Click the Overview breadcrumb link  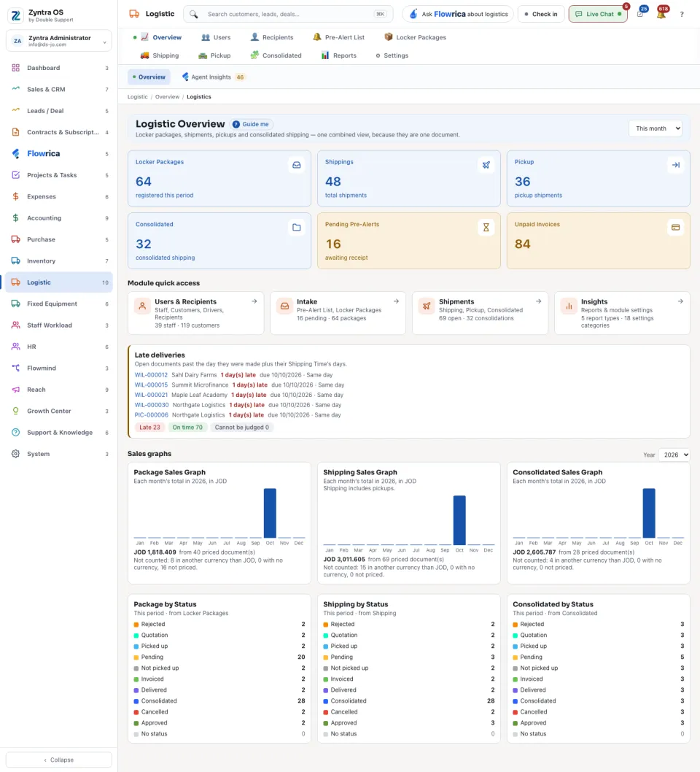coord(167,97)
